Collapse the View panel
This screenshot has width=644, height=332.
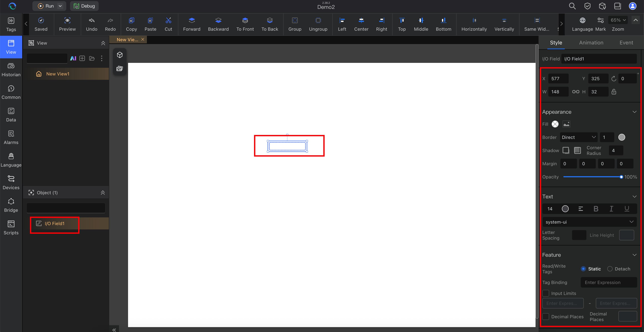[x=103, y=43]
